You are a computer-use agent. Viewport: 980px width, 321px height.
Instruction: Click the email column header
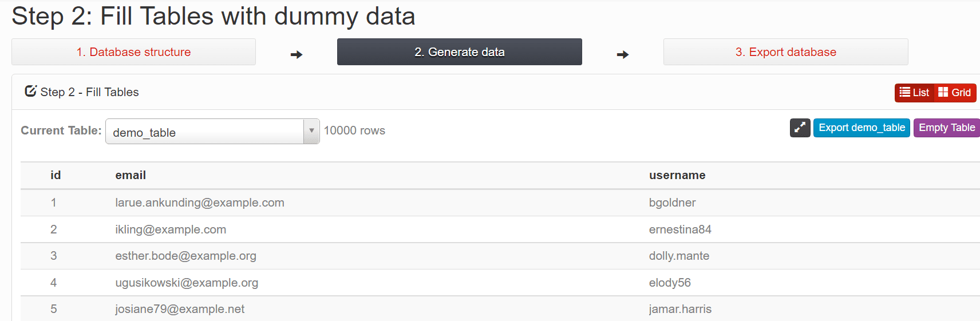click(131, 175)
